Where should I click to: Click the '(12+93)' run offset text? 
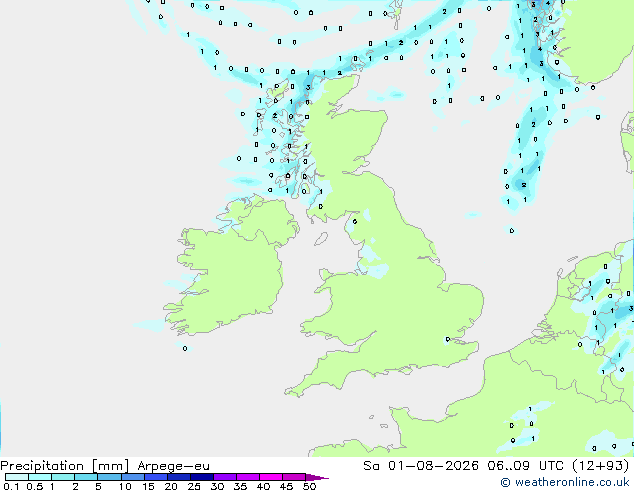click(601, 466)
